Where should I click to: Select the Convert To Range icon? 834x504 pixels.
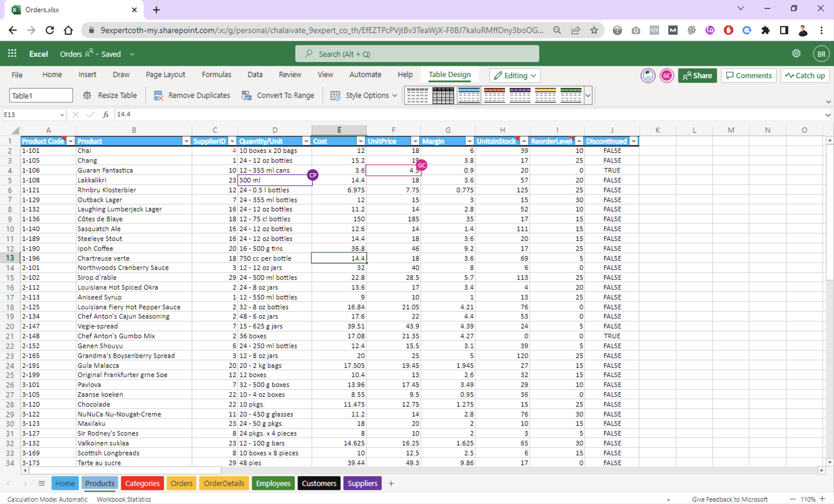[x=247, y=96]
